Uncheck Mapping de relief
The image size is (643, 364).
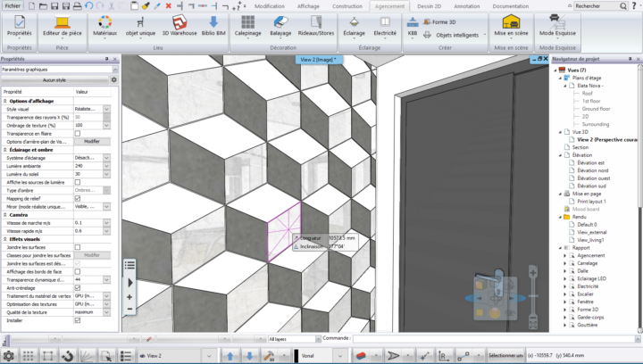78,199
